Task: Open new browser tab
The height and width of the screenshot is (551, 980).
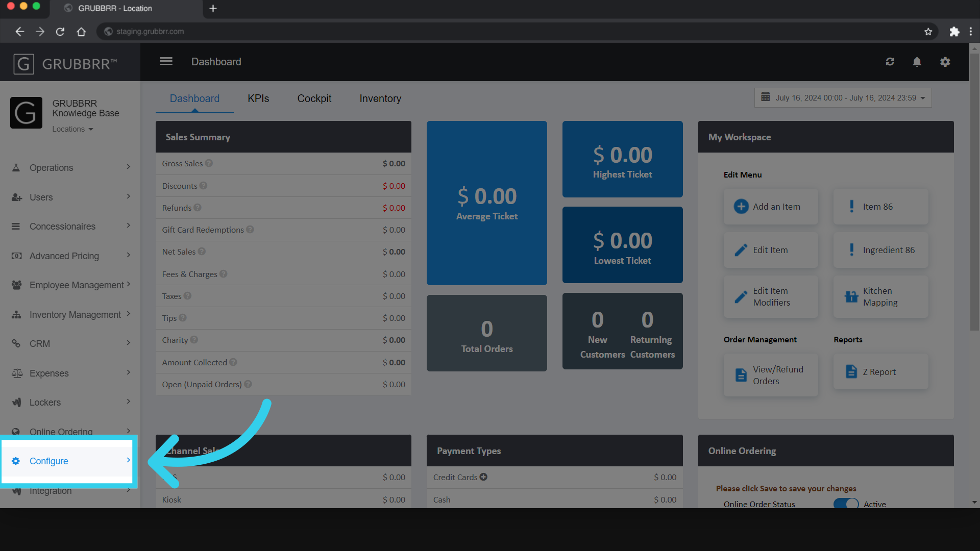Action: pyautogui.click(x=213, y=9)
